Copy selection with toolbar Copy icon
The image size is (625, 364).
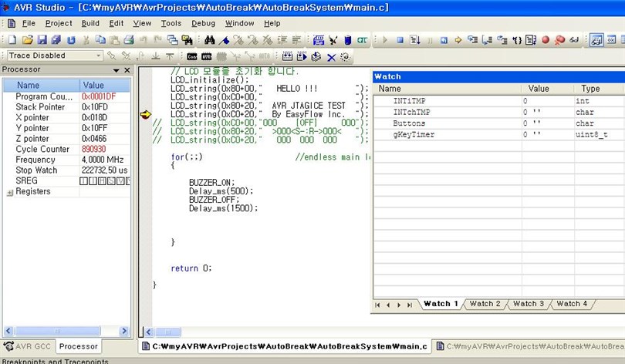pyautogui.click(x=100, y=39)
